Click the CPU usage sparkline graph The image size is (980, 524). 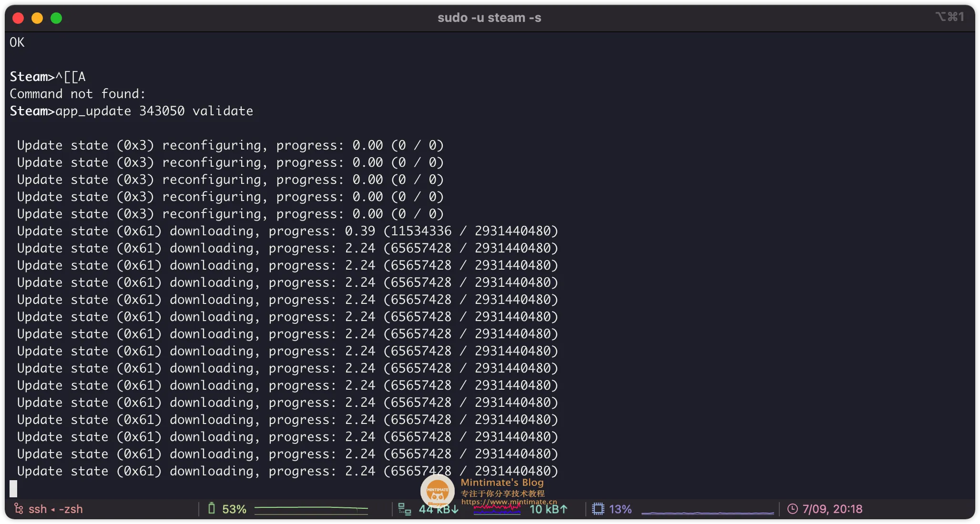[x=708, y=512]
